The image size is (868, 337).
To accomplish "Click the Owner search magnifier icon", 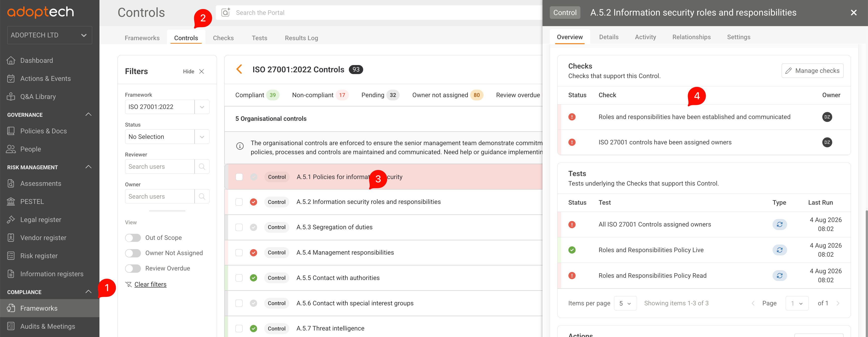I will [x=202, y=196].
